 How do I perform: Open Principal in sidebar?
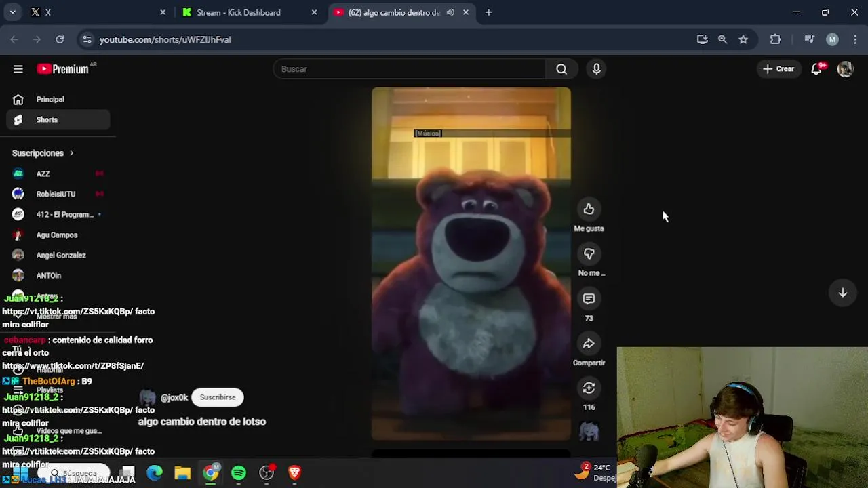(x=58, y=100)
